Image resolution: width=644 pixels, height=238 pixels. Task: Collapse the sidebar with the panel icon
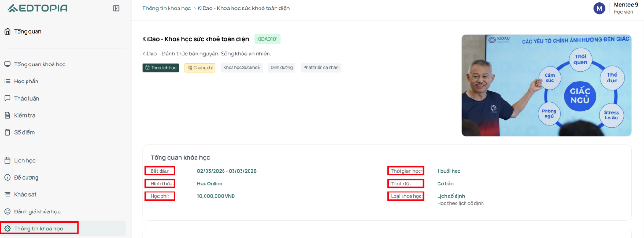pos(116,8)
